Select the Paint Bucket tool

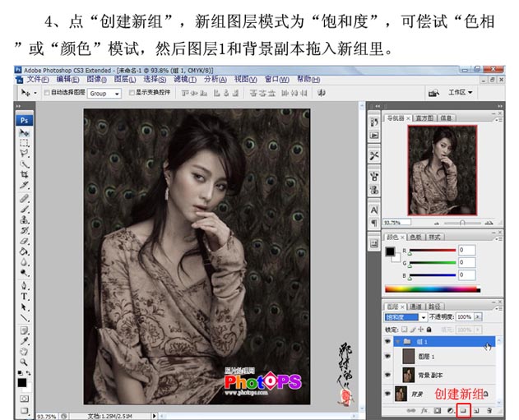[24, 252]
